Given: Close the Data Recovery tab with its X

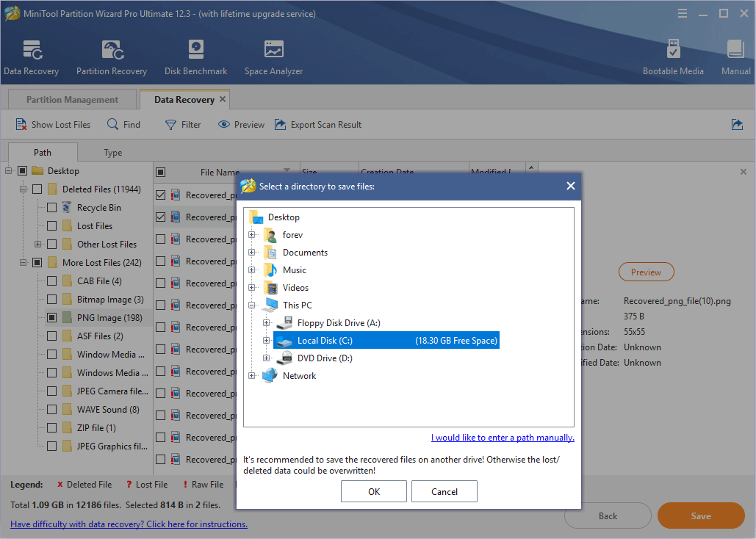Looking at the screenshot, I should coord(223,99).
